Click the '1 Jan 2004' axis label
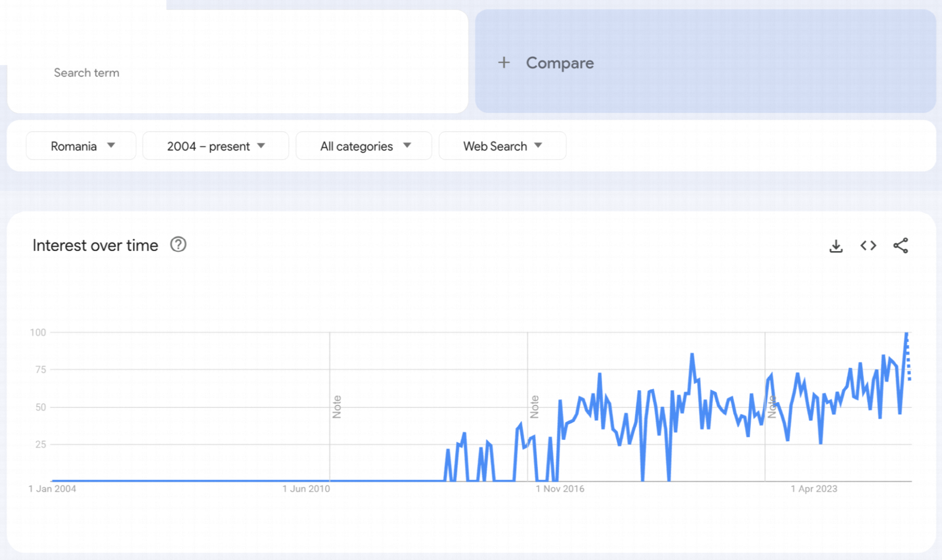942x560 pixels. pos(52,489)
